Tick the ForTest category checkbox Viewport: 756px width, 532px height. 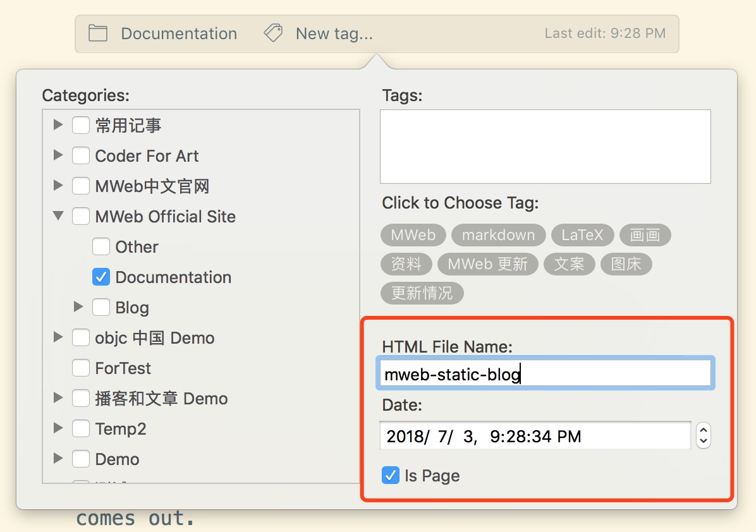(x=81, y=368)
